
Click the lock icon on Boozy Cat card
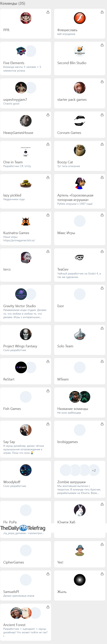(x=102, y=144)
